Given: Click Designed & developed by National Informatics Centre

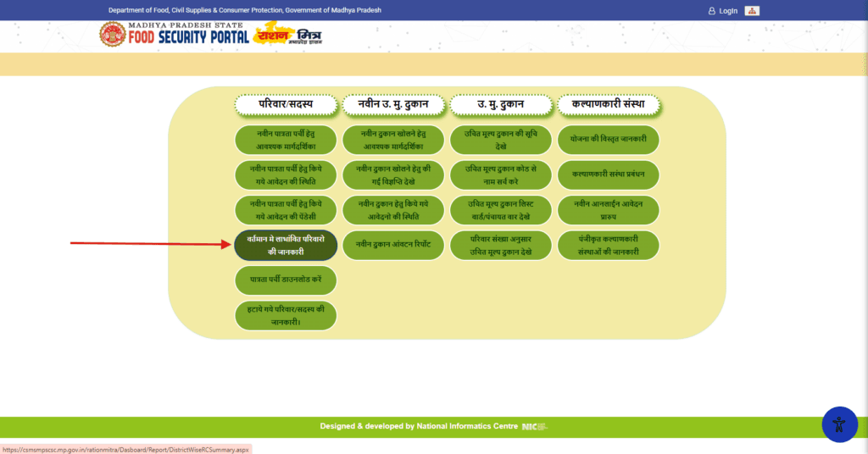Looking at the screenshot, I should [419, 426].
